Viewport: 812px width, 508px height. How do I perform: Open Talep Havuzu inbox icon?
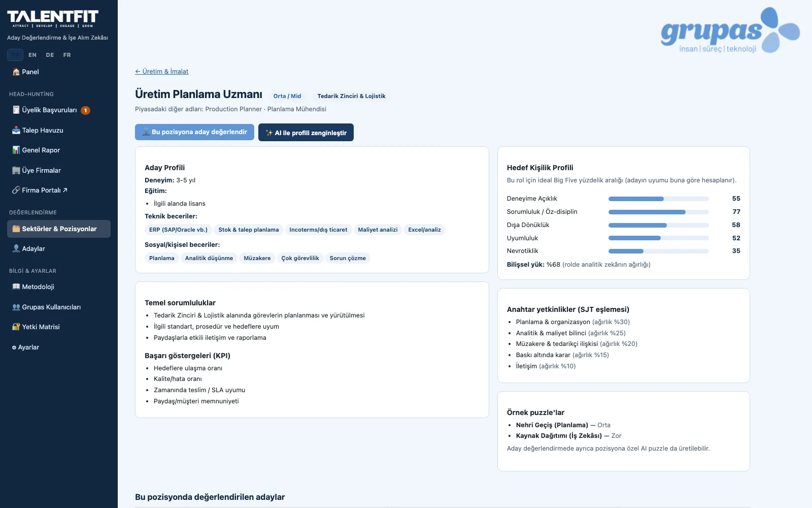(16, 131)
